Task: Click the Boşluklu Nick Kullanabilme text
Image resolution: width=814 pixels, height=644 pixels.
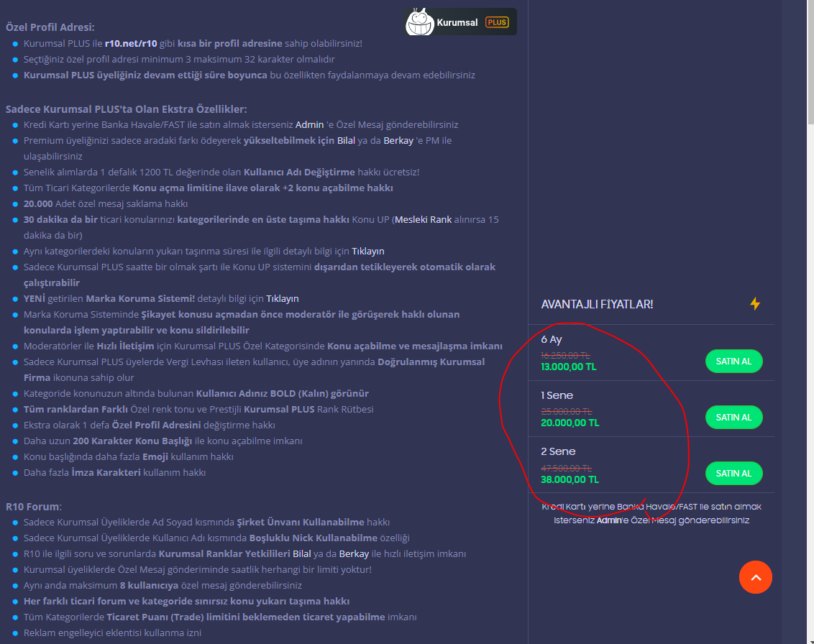Action: point(314,538)
